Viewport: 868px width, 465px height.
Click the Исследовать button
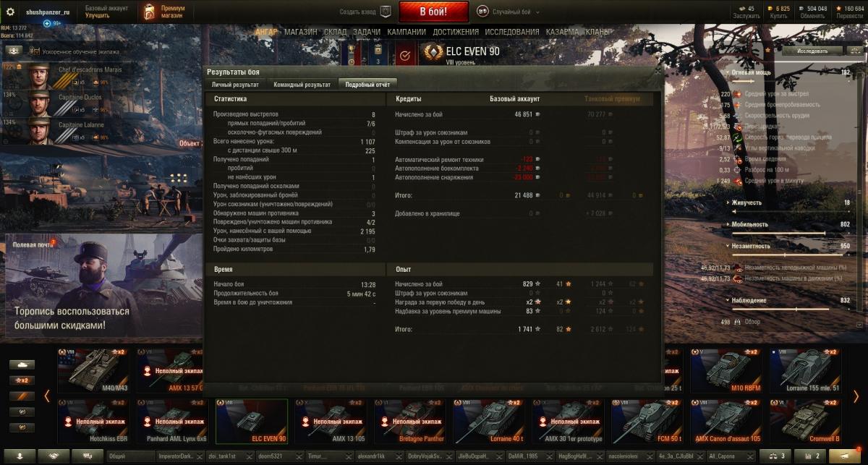(x=813, y=51)
